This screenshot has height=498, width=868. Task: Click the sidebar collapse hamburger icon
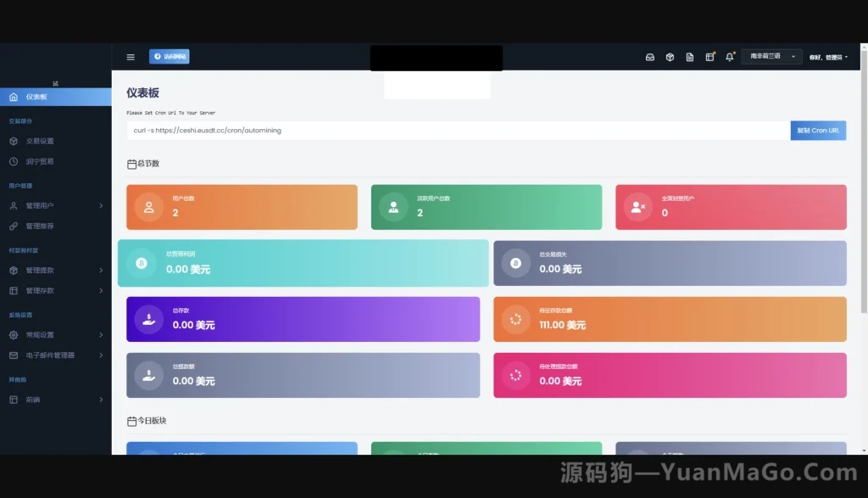tap(131, 56)
